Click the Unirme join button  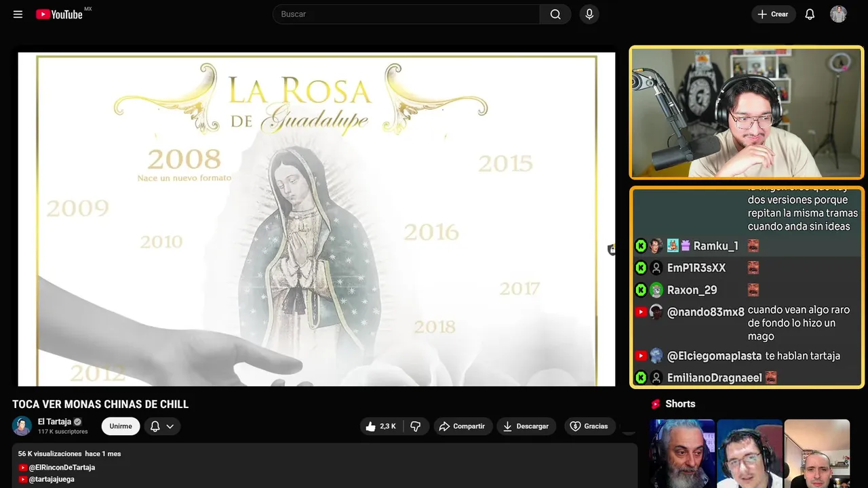pyautogui.click(x=121, y=426)
